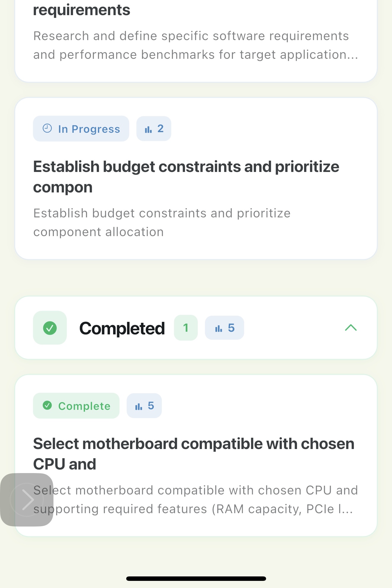This screenshot has height=588, width=392.
Task: Click the Completed header points badge showing 5
Action: pyautogui.click(x=225, y=328)
